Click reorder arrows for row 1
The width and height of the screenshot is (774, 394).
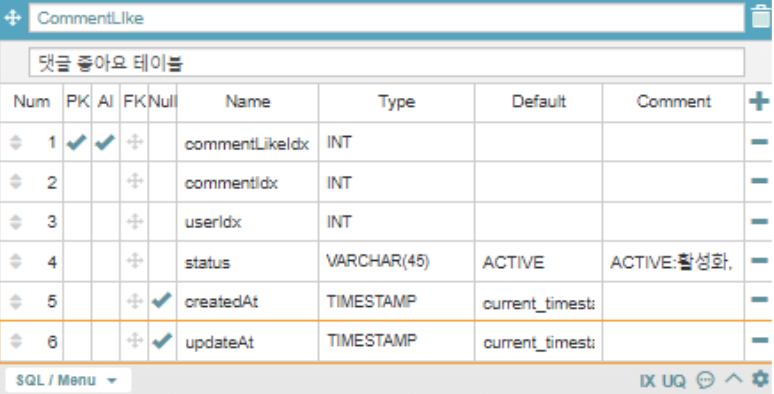[x=16, y=142]
